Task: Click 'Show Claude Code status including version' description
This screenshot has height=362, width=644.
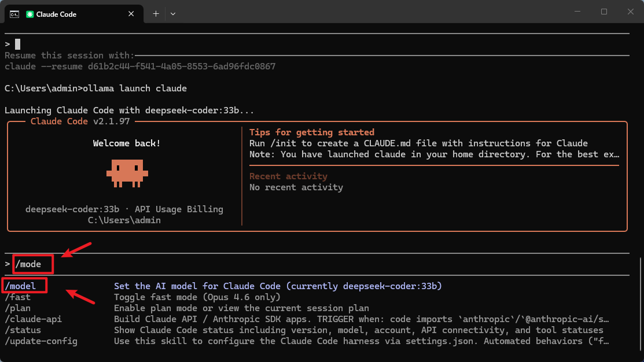Action: (x=359, y=330)
